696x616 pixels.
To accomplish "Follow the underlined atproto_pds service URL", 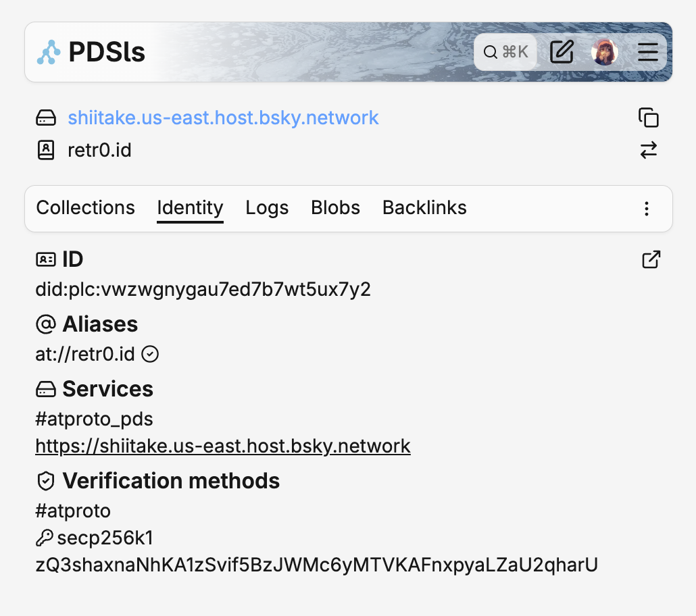I will [223, 446].
